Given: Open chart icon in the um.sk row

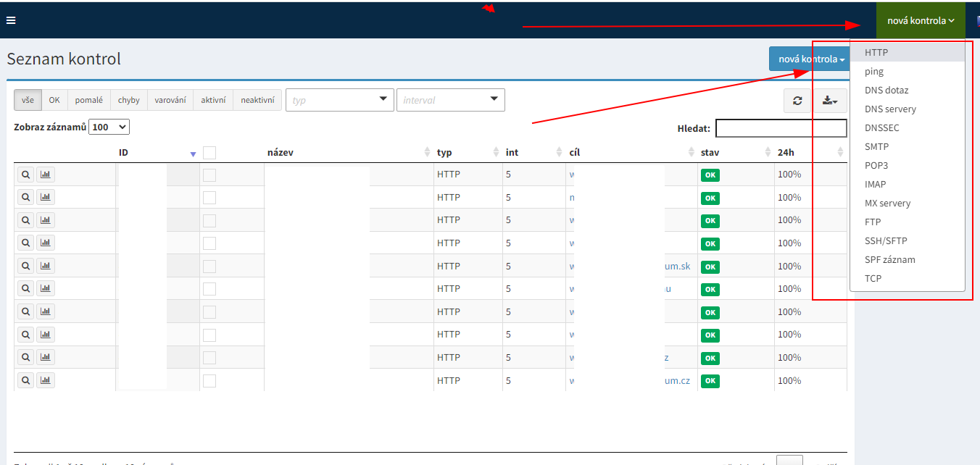Looking at the screenshot, I should click(46, 266).
